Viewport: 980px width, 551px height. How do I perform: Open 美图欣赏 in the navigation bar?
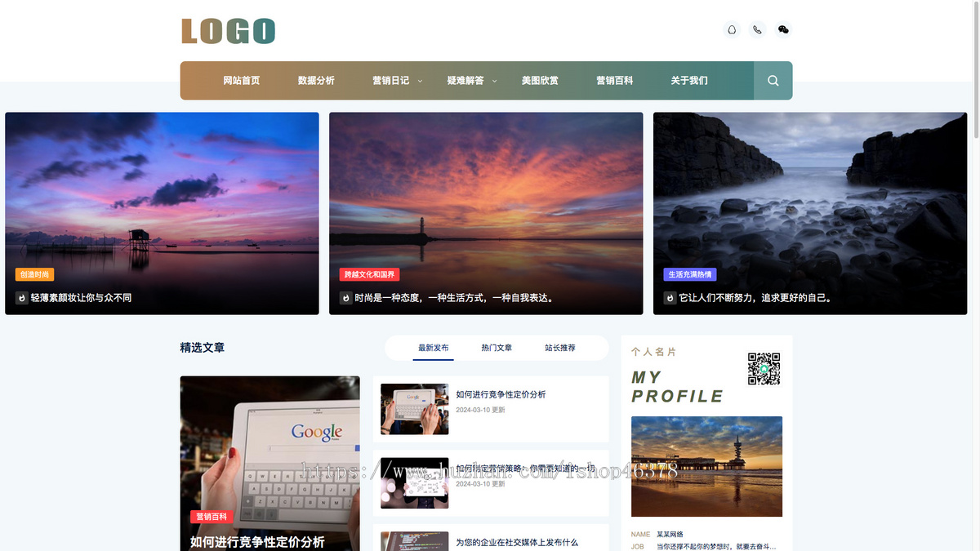pos(540,81)
